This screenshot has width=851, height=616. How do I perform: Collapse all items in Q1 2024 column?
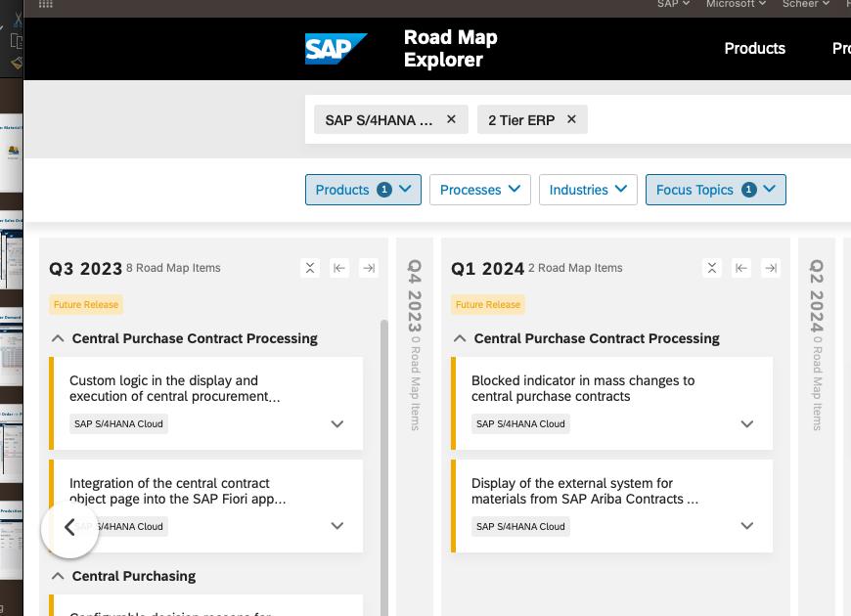pos(712,268)
